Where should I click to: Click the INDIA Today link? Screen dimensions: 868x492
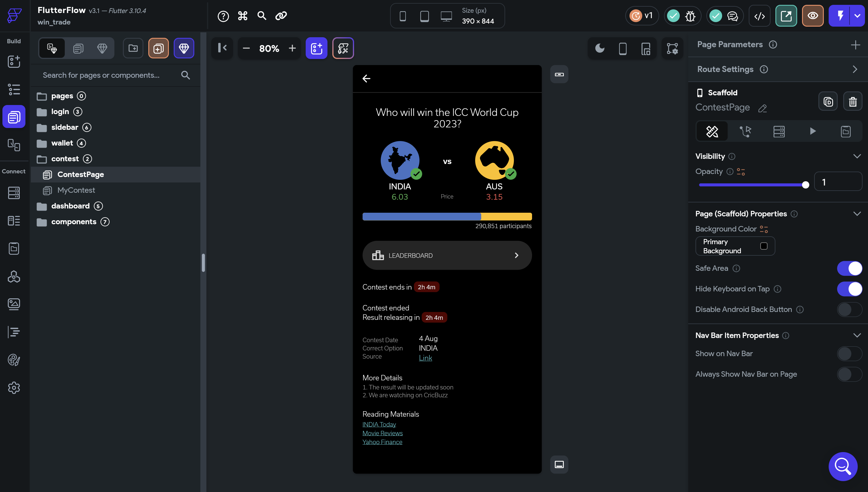pos(379,425)
